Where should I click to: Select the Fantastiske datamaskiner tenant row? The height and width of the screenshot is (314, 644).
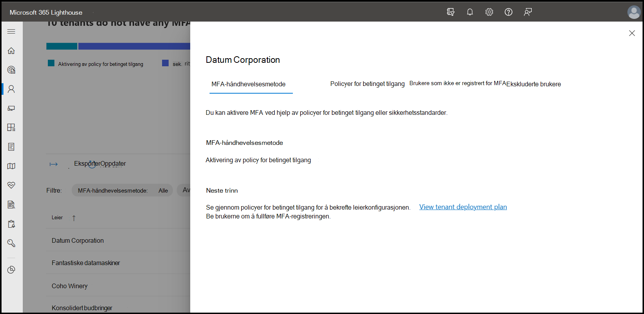tap(118, 263)
